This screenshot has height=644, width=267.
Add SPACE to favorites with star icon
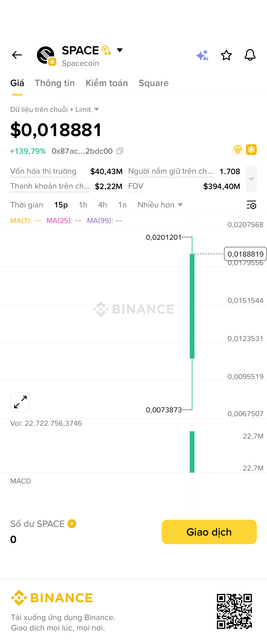pyautogui.click(x=226, y=55)
